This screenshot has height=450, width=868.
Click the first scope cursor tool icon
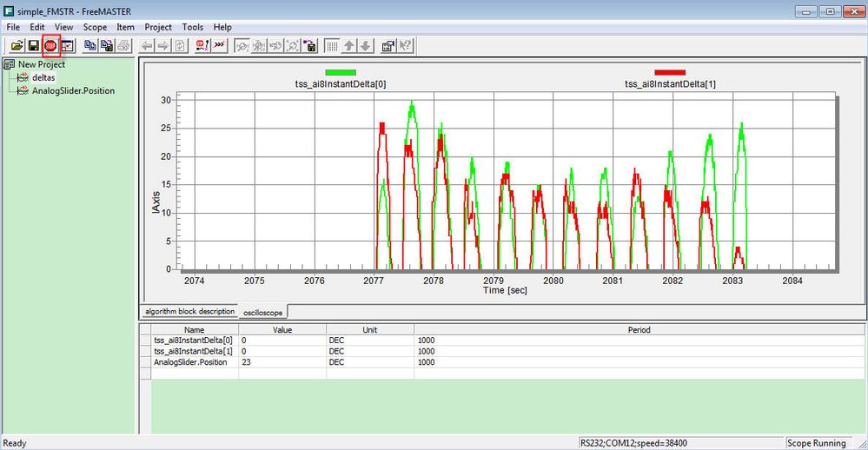242,45
